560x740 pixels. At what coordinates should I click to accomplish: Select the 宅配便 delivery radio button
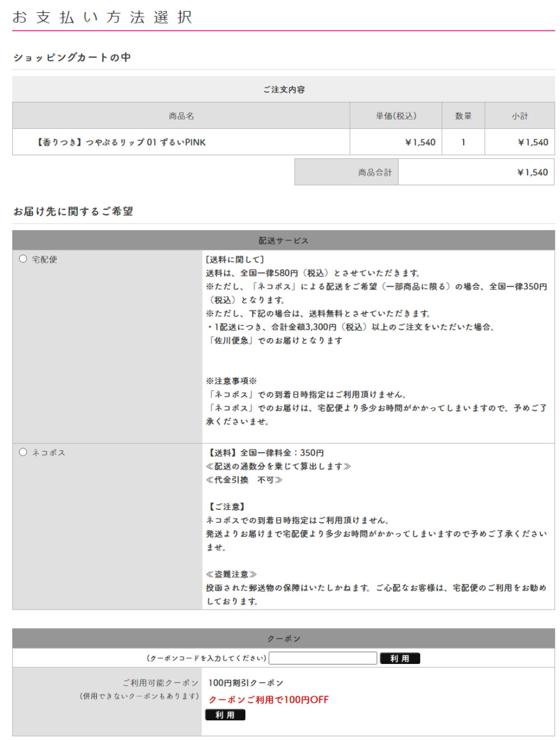pos(23,259)
